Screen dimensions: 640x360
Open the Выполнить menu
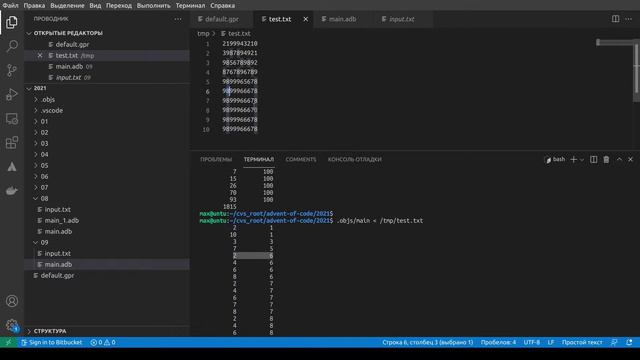pos(153,5)
